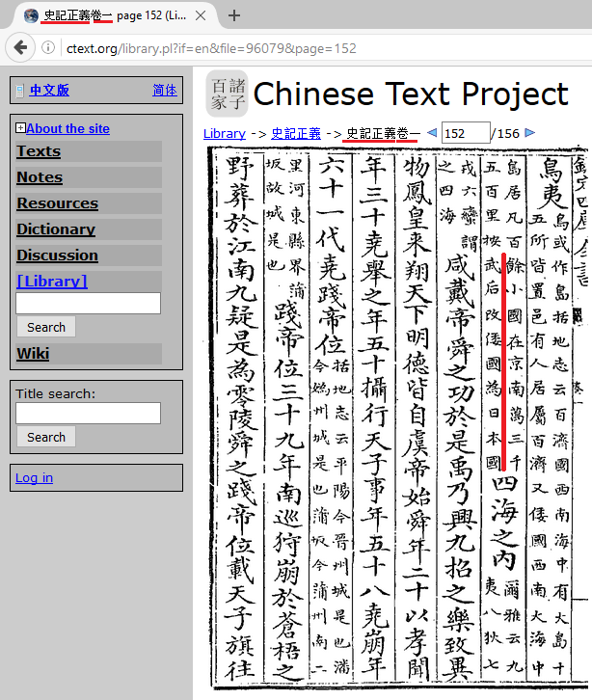Click the page number field showing 152
The width and height of the screenshot is (592, 700).
coord(465,133)
